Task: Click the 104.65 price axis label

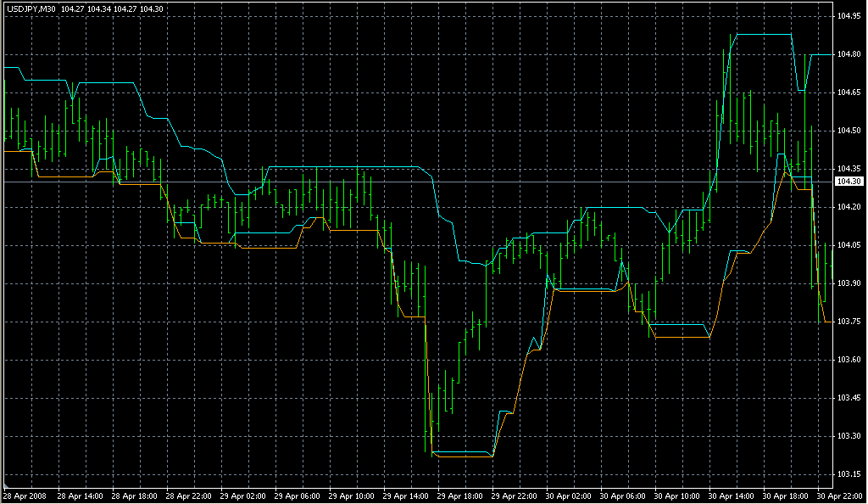Action: 849,92
